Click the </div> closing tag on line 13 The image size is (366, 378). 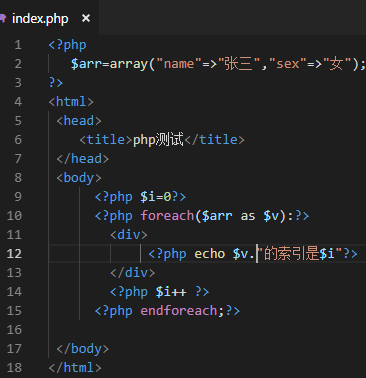pyautogui.click(x=133, y=273)
